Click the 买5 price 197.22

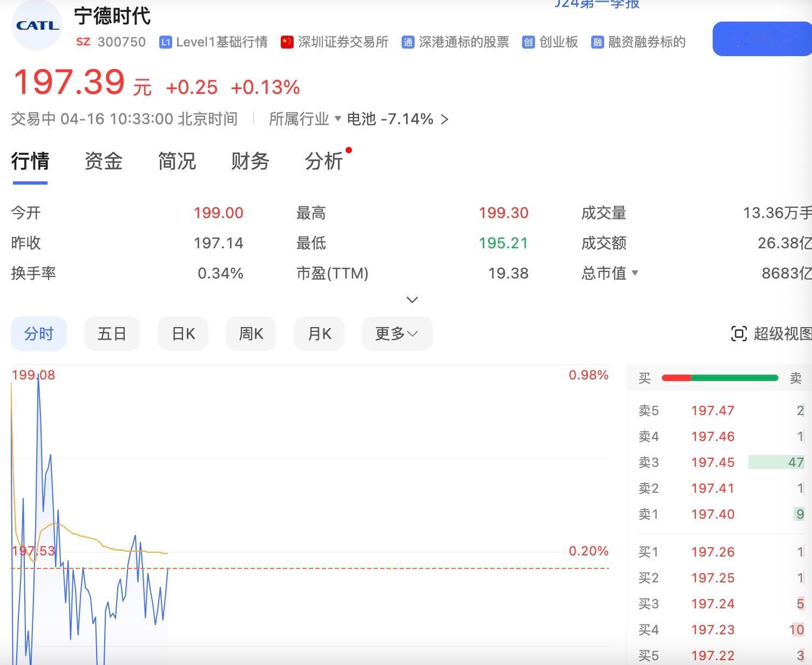coord(713,655)
